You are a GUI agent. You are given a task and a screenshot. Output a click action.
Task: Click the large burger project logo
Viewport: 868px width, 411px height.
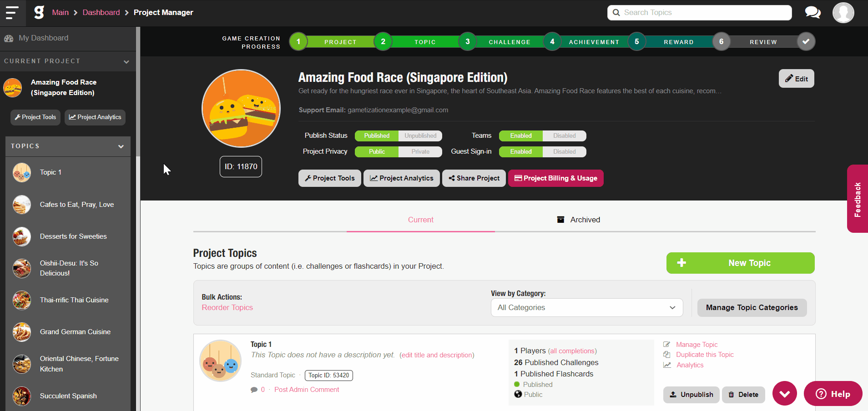pos(241,108)
